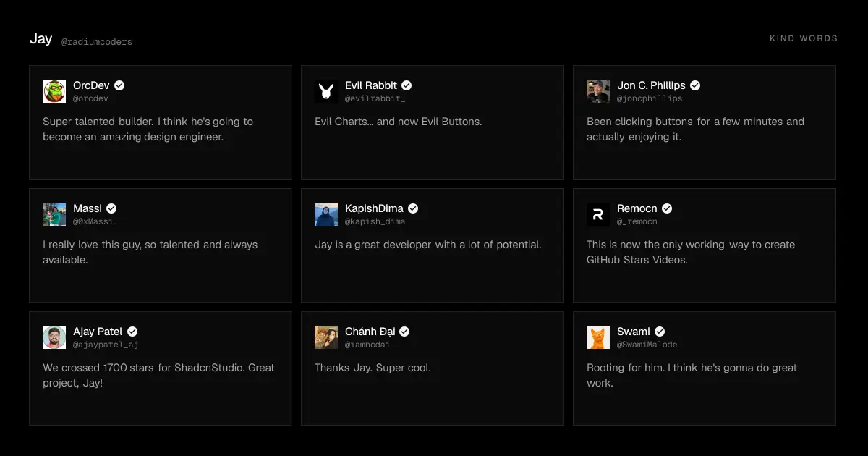Open the Jon C. Phillips name link
This screenshot has width=868, height=456.
651,85
